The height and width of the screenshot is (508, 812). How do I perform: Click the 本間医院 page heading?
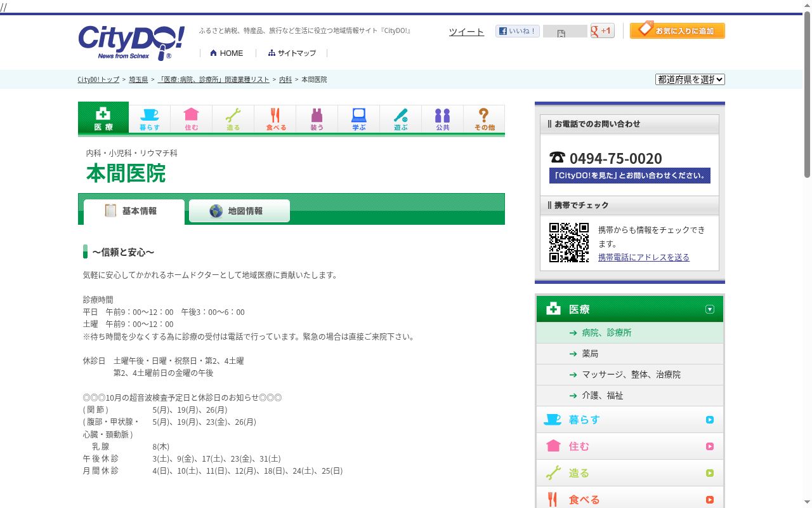click(x=126, y=173)
